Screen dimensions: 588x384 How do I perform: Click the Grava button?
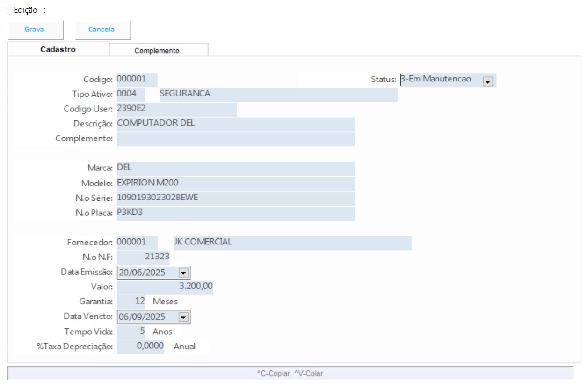coord(35,30)
